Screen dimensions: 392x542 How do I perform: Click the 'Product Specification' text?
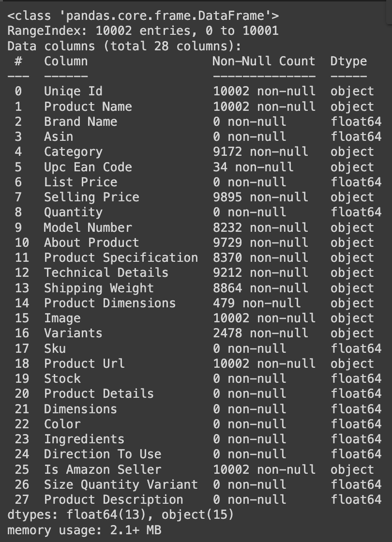coord(121,258)
